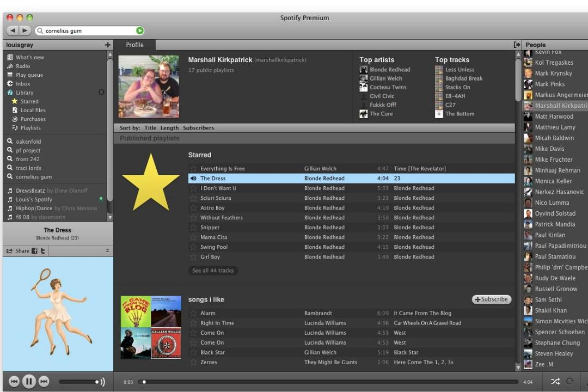The image size is (588, 392).
Task: Toggle shuffle mode
Action: click(555, 382)
